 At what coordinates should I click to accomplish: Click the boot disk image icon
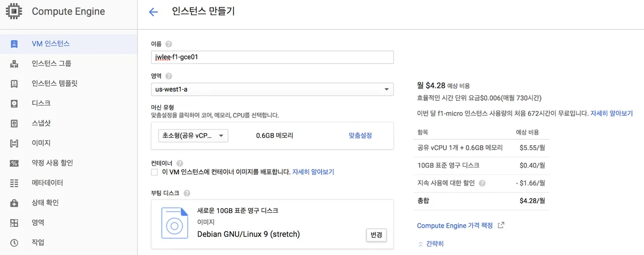pyautogui.click(x=175, y=223)
